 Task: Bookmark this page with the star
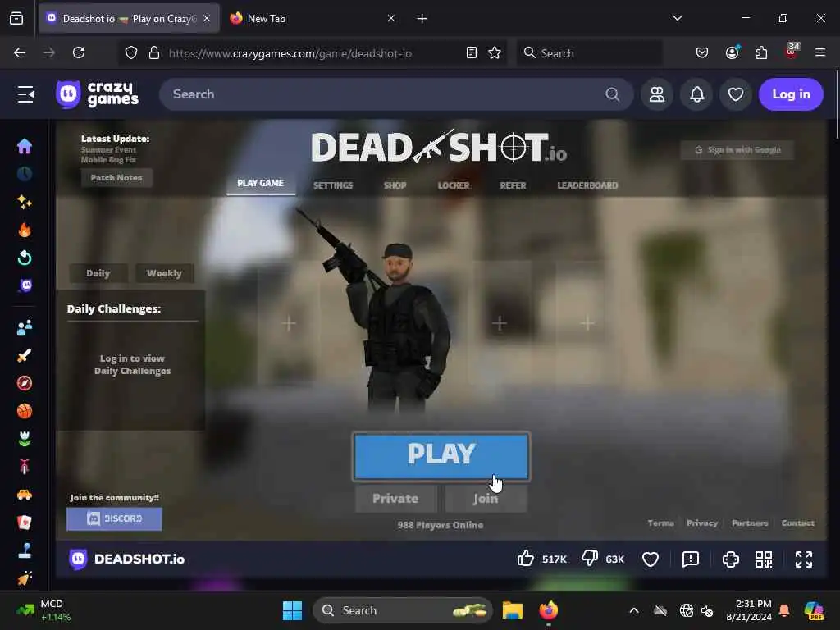point(495,52)
